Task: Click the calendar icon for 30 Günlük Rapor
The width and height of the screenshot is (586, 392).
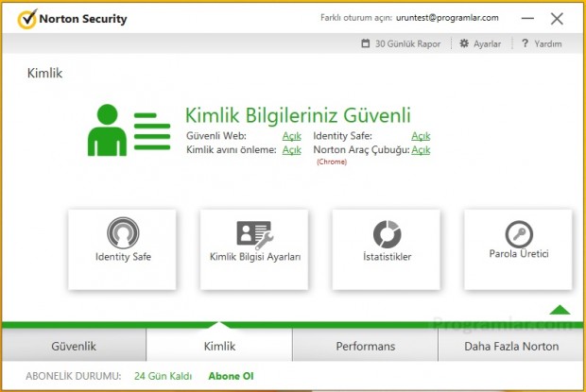Action: click(x=366, y=43)
